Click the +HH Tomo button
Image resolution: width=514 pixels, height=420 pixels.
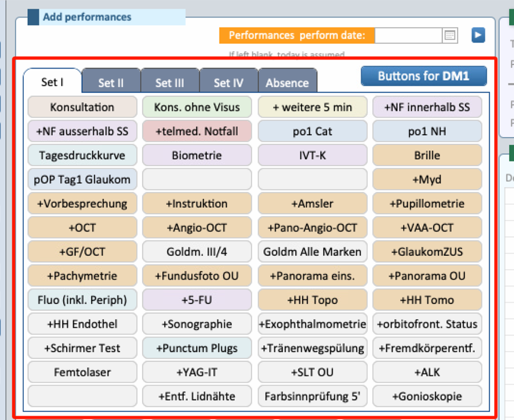click(427, 300)
